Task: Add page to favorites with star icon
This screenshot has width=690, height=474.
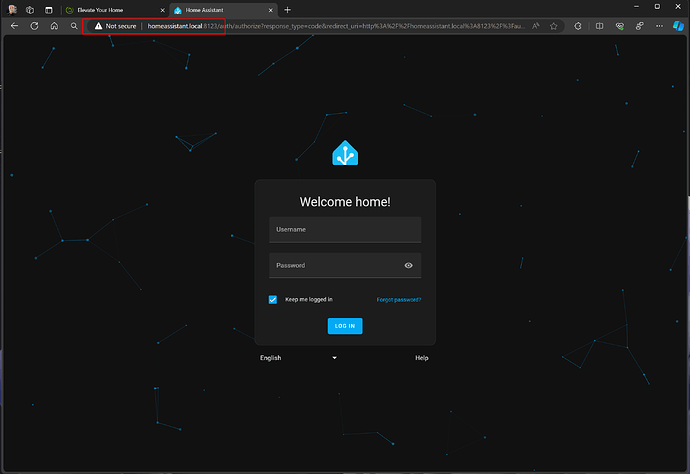Action: [554, 26]
